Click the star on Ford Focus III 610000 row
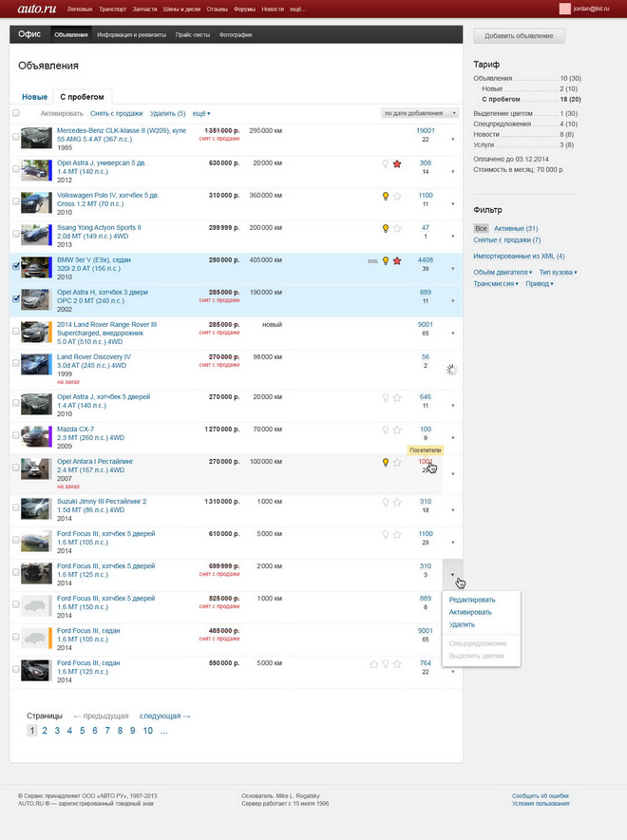Viewport: 627px width, 840px height. [397, 534]
